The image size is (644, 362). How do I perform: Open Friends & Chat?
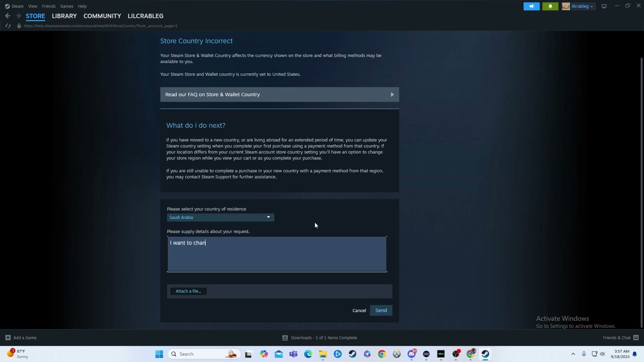tap(621, 338)
